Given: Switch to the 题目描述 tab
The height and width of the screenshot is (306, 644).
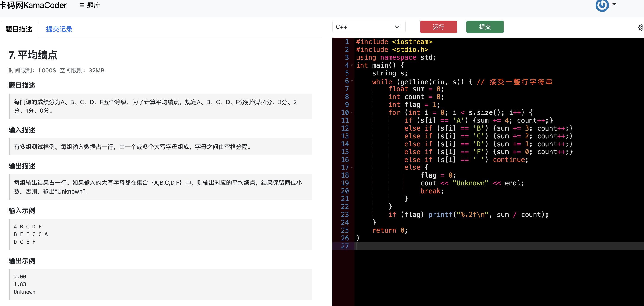Looking at the screenshot, I should [19, 29].
